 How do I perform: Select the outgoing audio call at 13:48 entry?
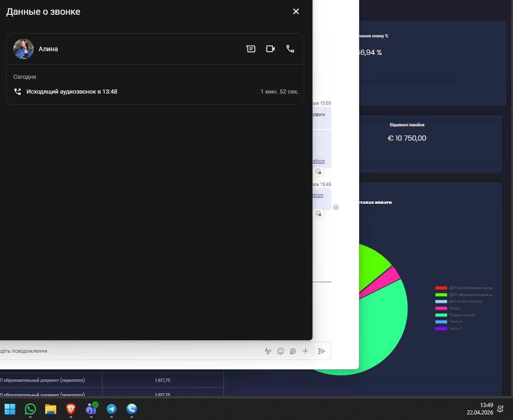click(x=155, y=92)
